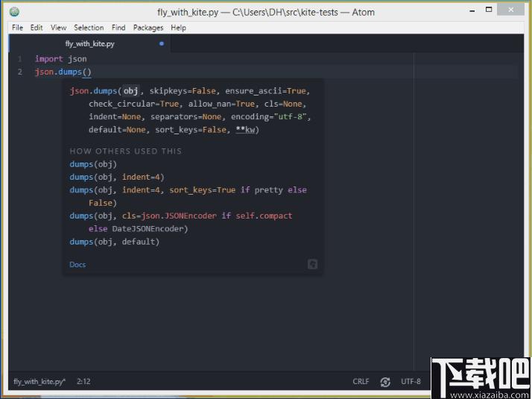This screenshot has height=399, width=532.
Task: Click **kw parameter link in signature
Action: coord(245,130)
